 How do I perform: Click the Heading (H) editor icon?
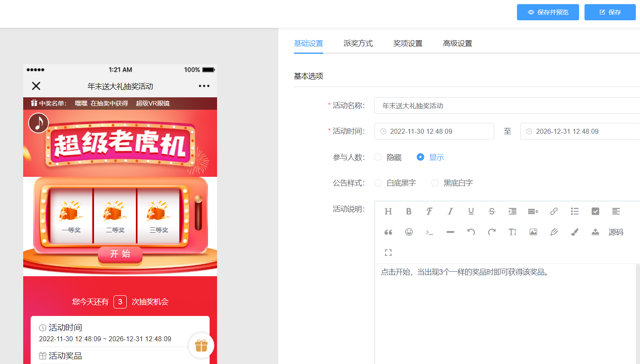click(388, 211)
